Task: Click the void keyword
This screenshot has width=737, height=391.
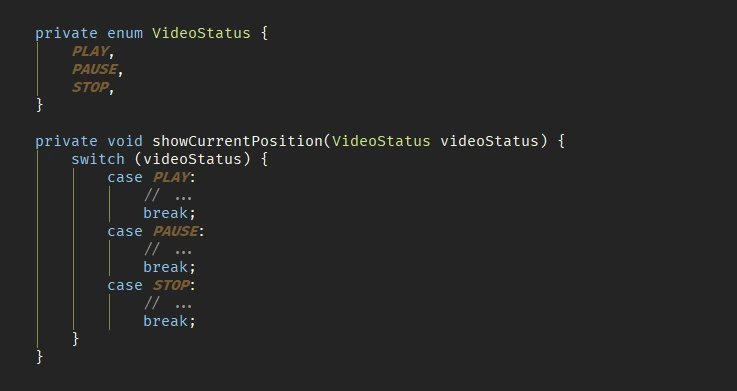Action: [x=125, y=141]
